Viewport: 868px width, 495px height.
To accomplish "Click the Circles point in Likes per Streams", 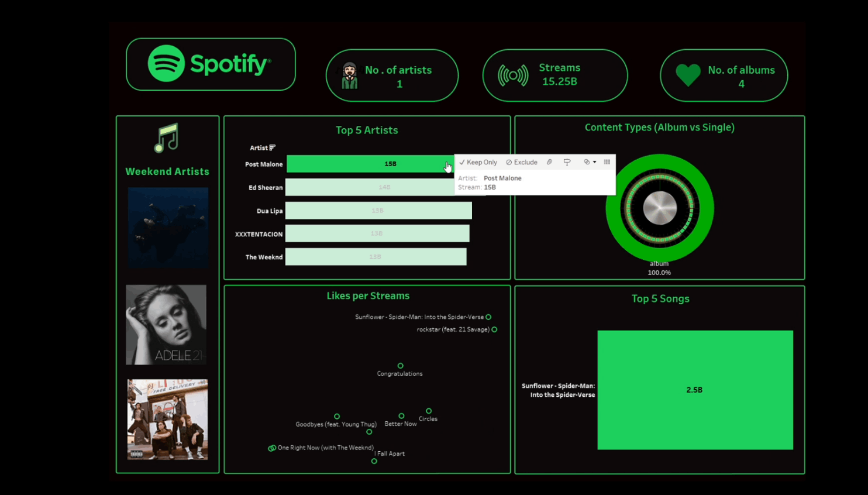I will tap(429, 411).
